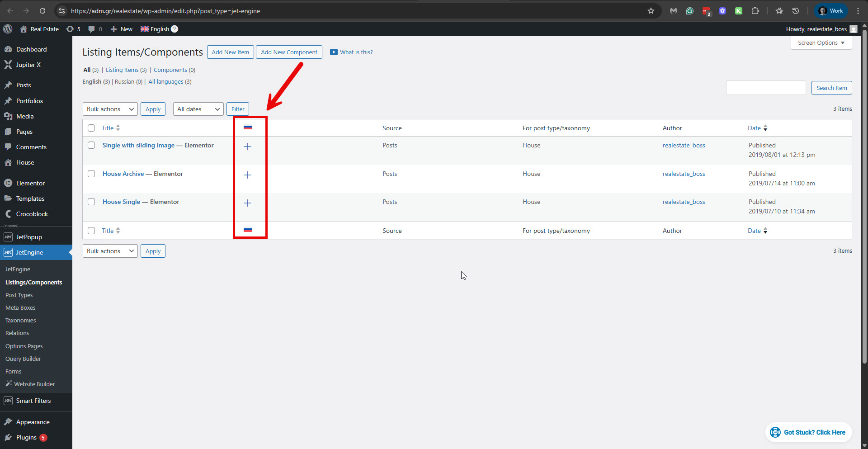
Task: Tick the select-all checkbox in the table header
Action: point(91,128)
